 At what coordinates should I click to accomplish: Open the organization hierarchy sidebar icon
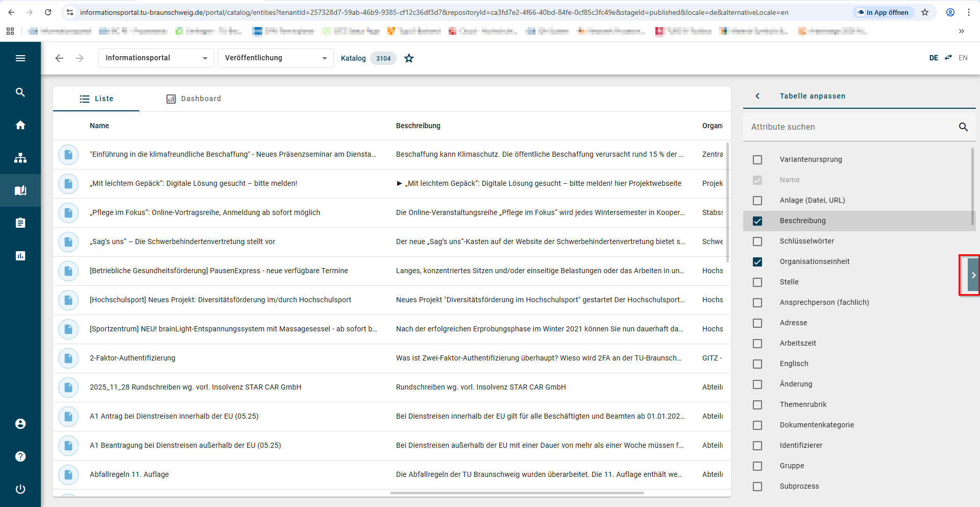pyautogui.click(x=20, y=158)
